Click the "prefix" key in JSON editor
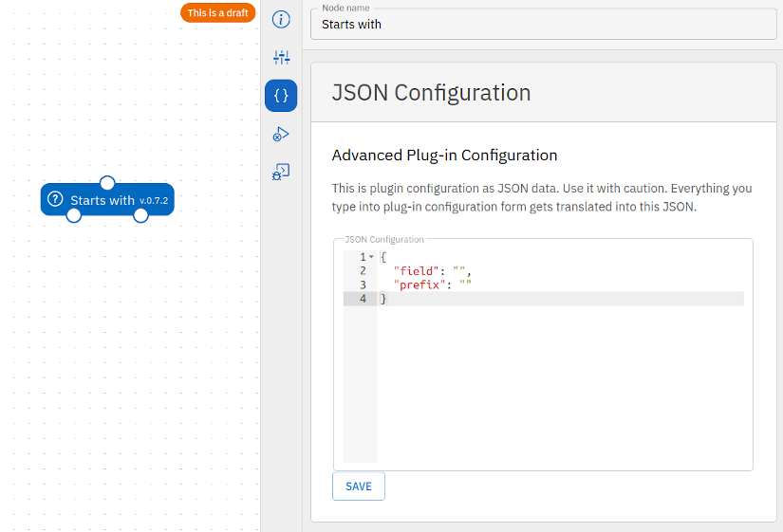This screenshot has height=532, width=783. click(x=419, y=284)
